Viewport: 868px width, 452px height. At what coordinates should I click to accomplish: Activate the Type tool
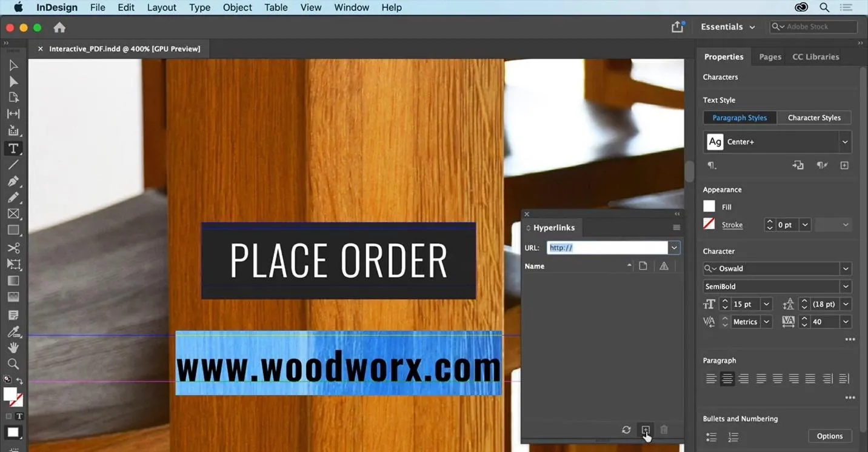point(13,148)
